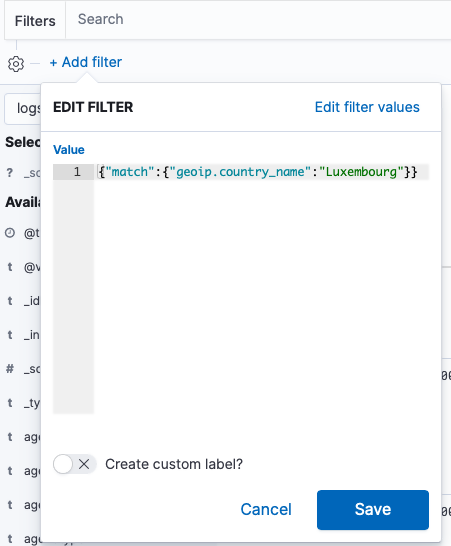Save the edited filter
Viewport: 451px width, 546px height.
[x=373, y=510]
